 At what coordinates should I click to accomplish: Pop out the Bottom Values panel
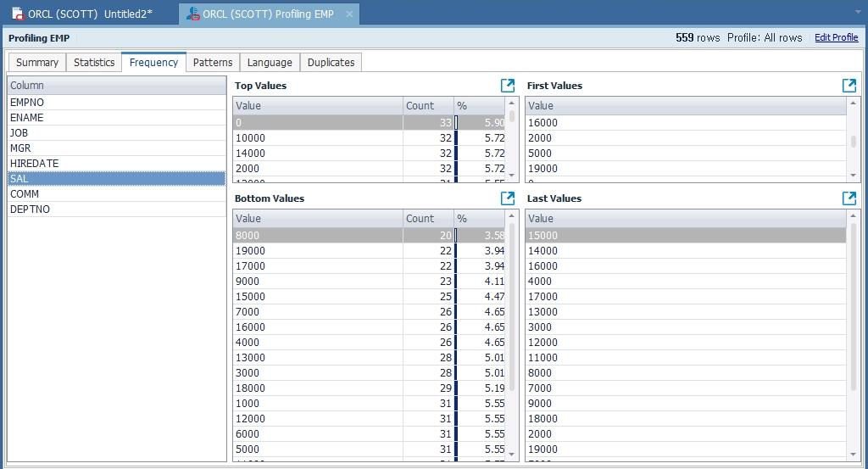click(507, 198)
